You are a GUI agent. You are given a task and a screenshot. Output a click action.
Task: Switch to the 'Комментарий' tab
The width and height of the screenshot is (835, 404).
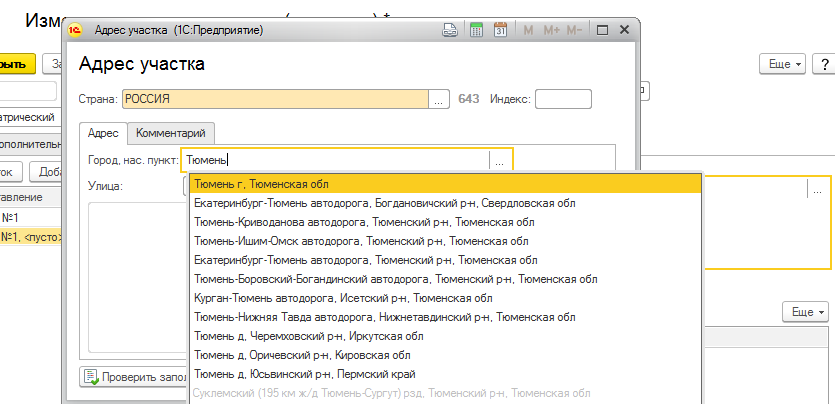[171, 133]
